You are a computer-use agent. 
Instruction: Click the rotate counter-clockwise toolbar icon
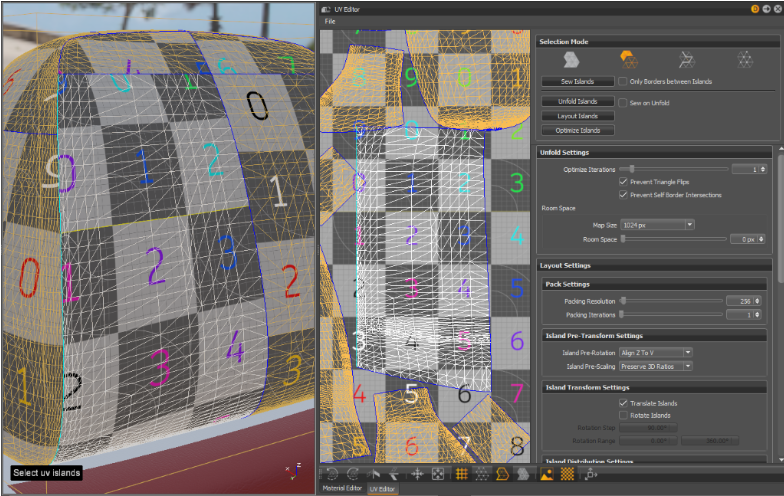[332, 474]
